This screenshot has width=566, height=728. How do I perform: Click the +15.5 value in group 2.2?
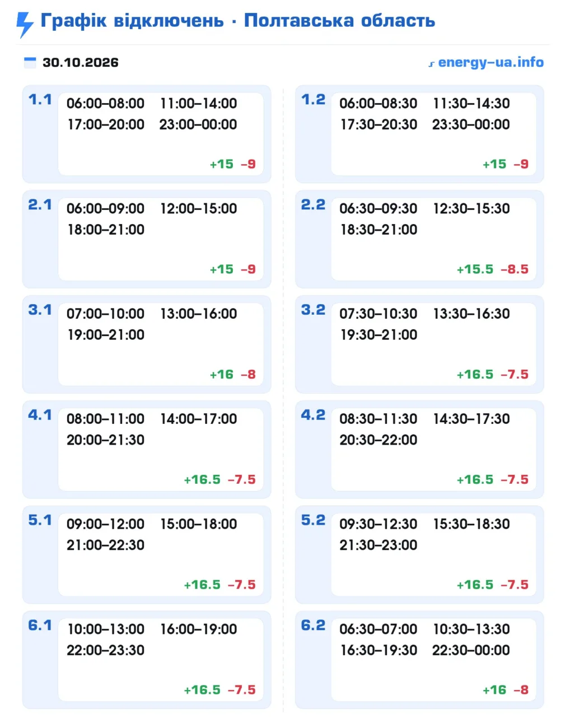tap(475, 269)
